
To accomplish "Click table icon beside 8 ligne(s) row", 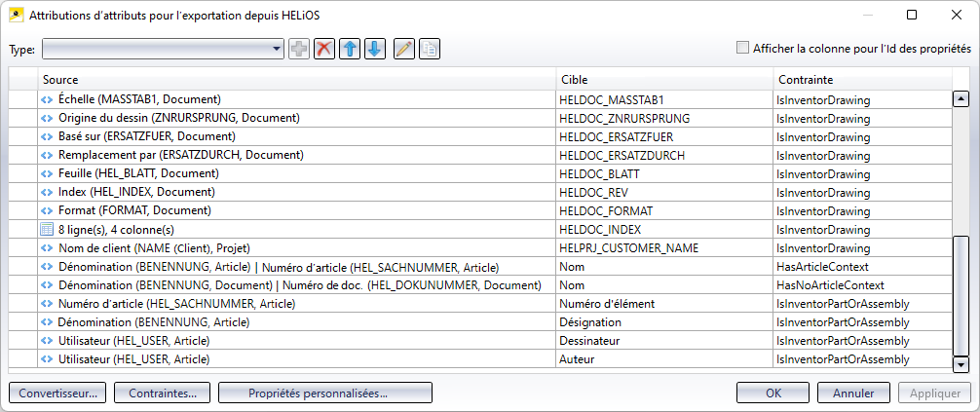I will 47,229.
